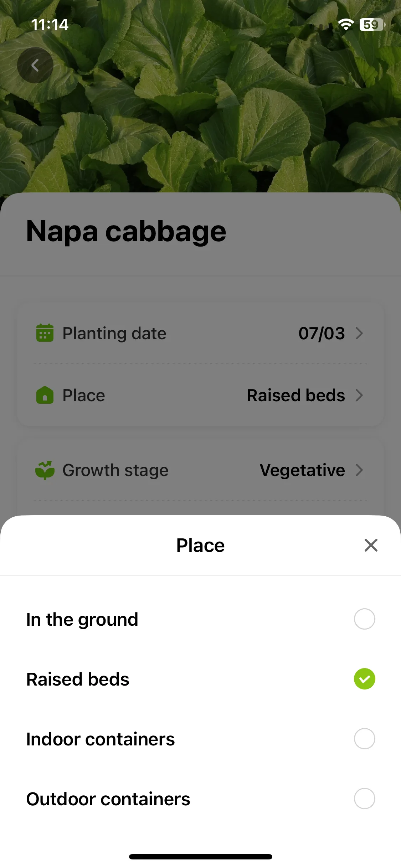The width and height of the screenshot is (401, 868).
Task: Open the Place chevron beside Raised beds
Action: click(359, 395)
